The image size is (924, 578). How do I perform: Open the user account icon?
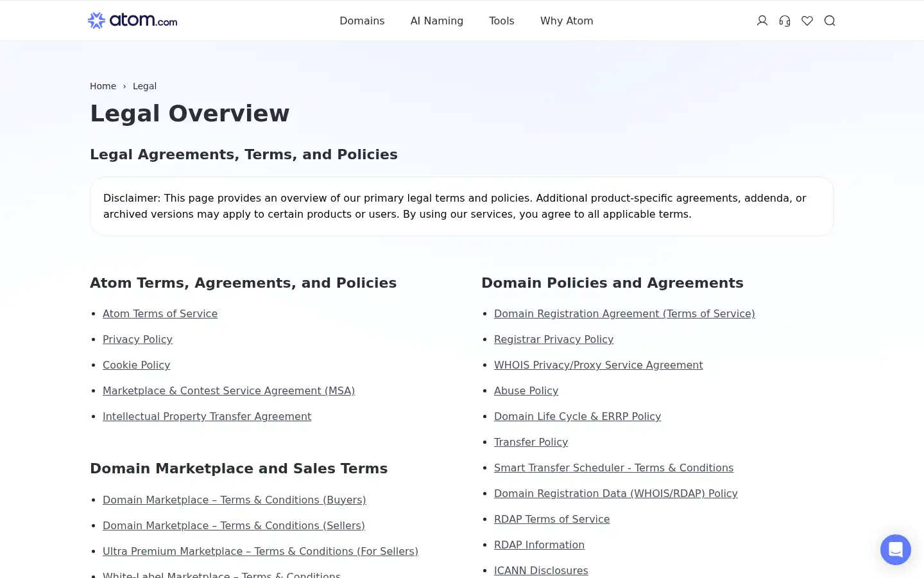(762, 21)
